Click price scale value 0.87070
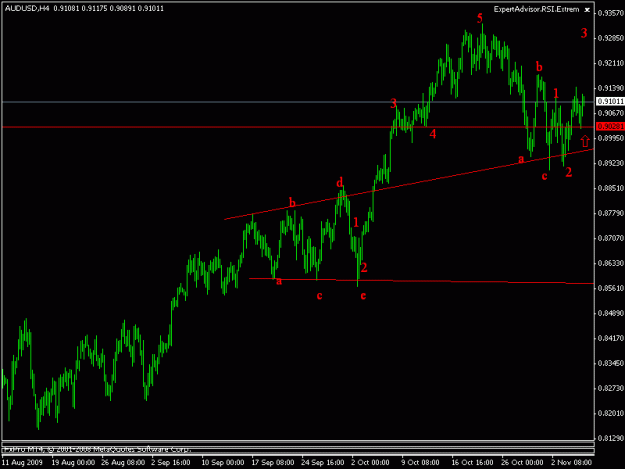This screenshot has width=625, height=469. click(611, 238)
